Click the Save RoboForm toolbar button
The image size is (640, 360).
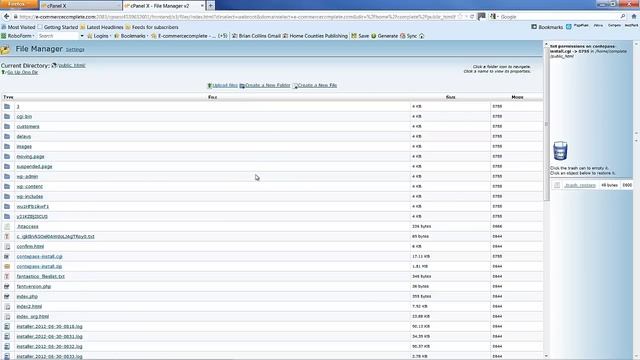[360, 36]
